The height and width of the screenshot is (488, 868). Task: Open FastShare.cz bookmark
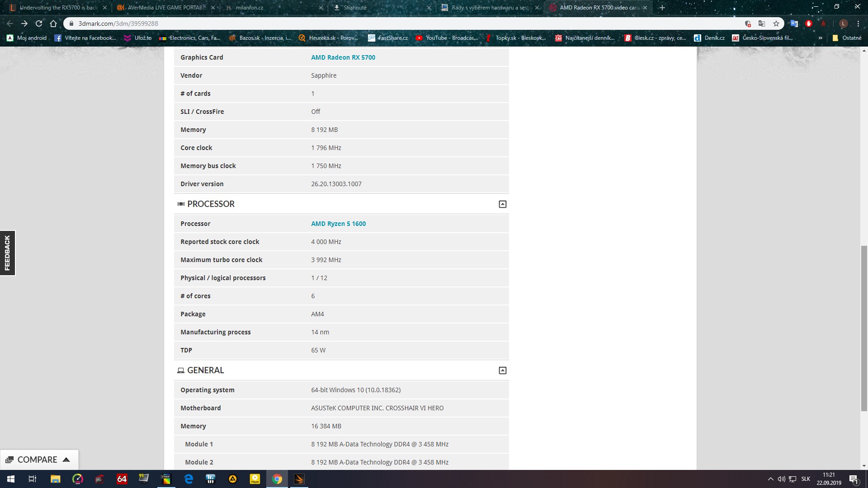388,38
